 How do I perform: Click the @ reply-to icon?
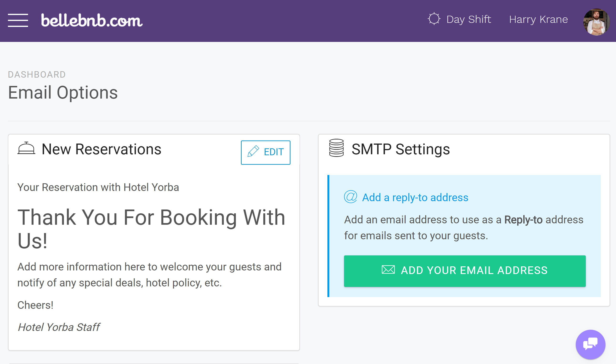click(350, 197)
